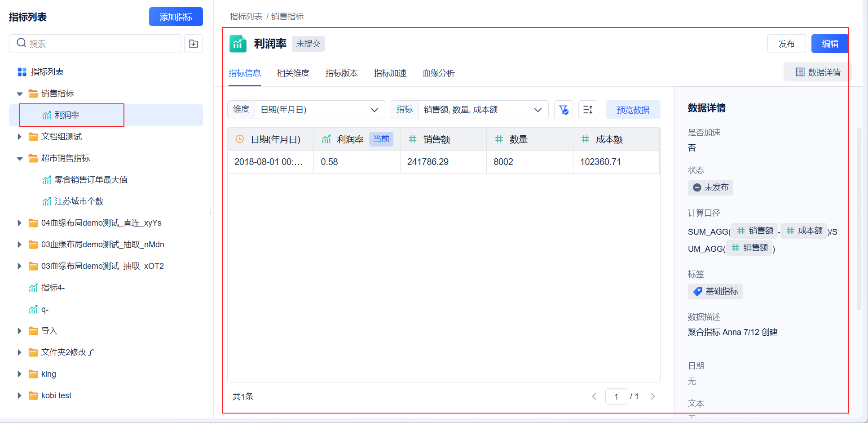Click 指标列表 breadcrumb link
The image size is (868, 423).
point(246,17)
